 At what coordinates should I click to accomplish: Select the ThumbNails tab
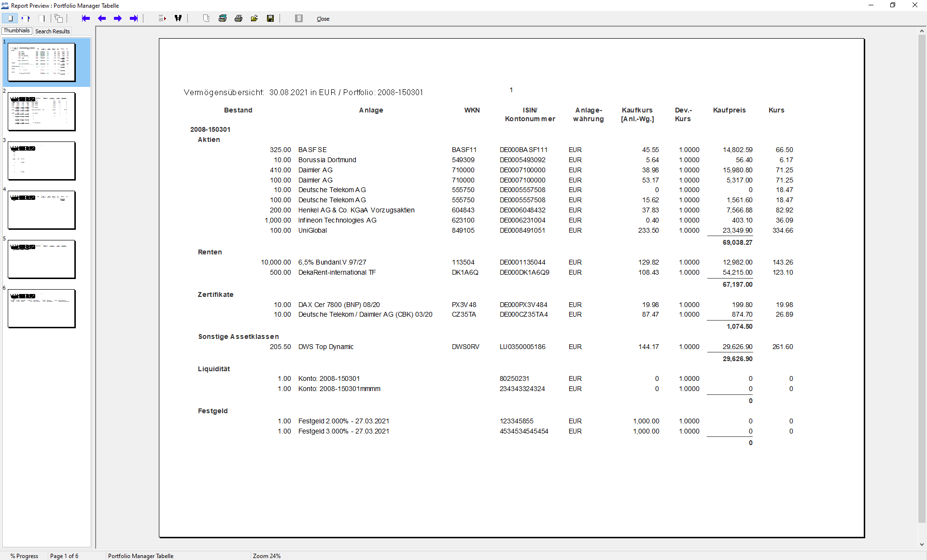click(17, 31)
